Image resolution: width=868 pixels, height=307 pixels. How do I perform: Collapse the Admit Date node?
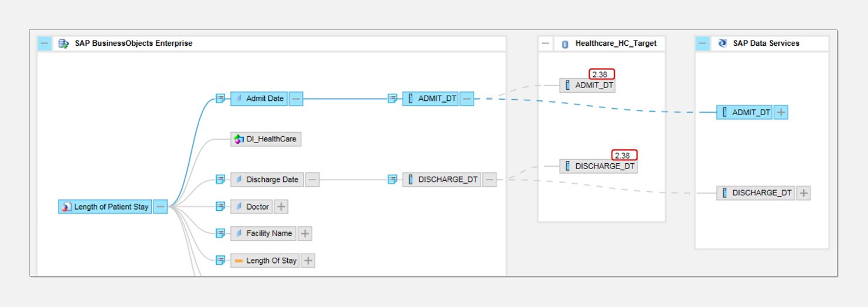pyautogui.click(x=296, y=99)
